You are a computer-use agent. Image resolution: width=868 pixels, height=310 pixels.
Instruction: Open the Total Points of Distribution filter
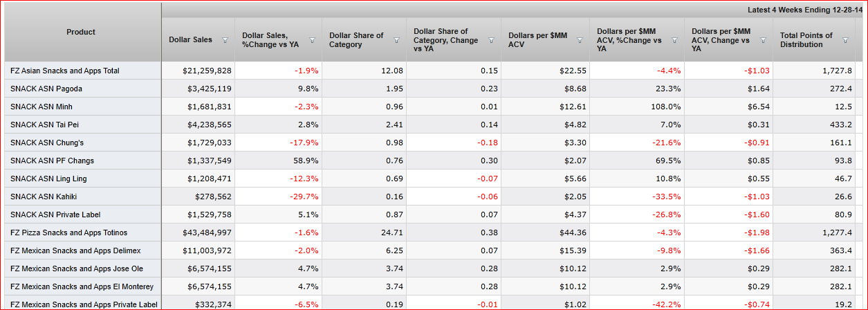[x=845, y=40]
